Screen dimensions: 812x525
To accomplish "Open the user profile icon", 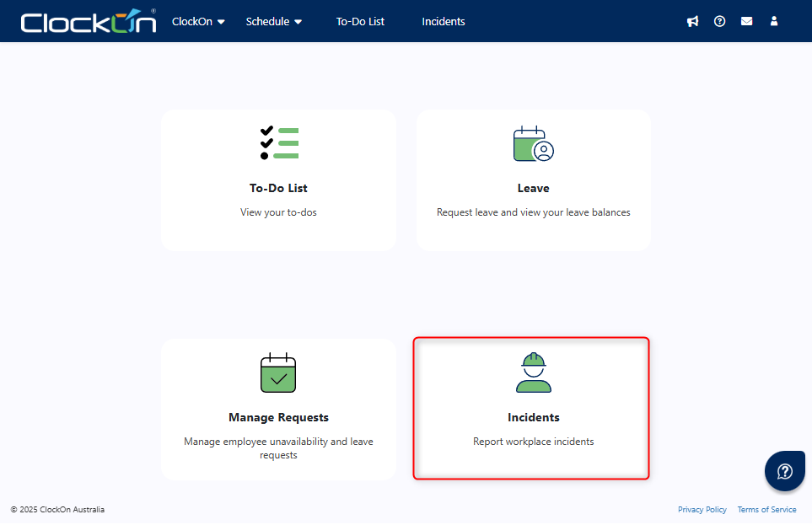I will coord(774,21).
